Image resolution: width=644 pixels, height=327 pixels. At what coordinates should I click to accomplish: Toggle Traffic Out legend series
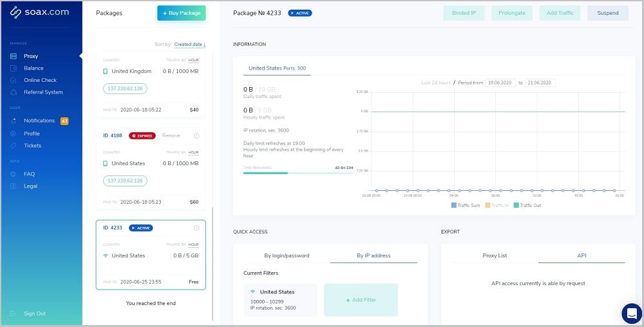(527, 205)
